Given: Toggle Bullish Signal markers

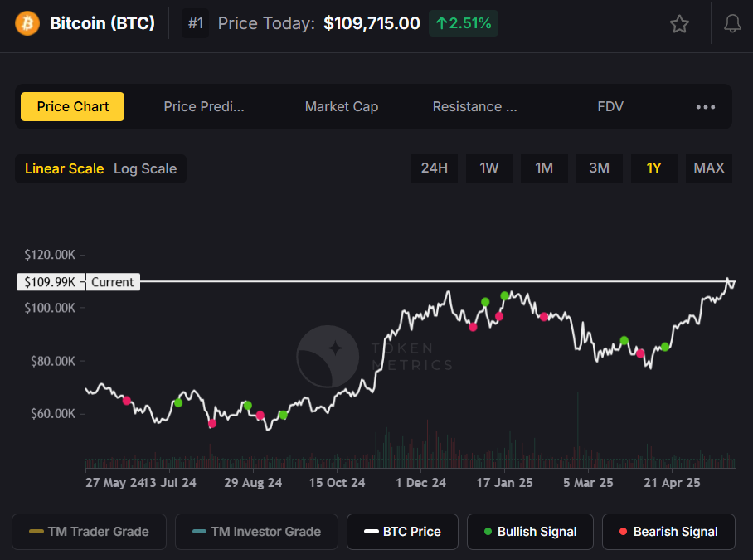Looking at the screenshot, I should 530,532.
